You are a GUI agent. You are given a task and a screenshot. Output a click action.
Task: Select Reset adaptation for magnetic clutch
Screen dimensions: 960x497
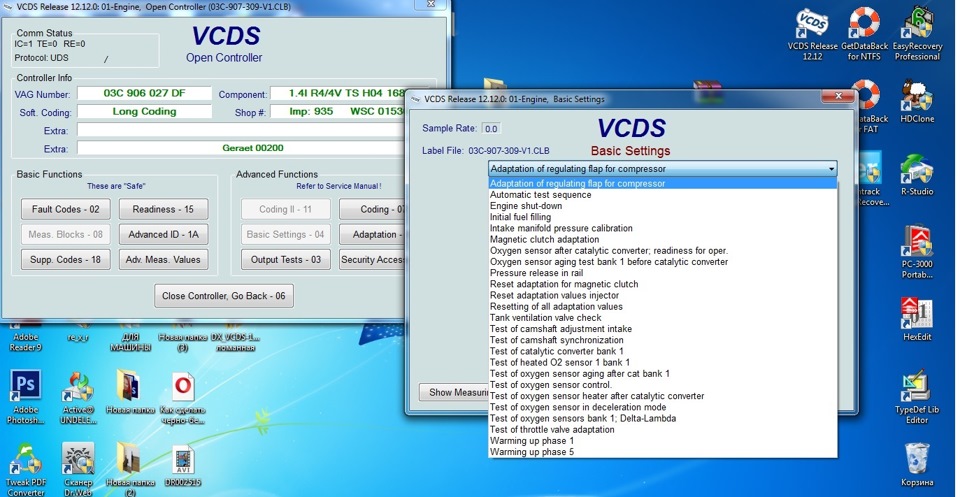tap(662, 284)
